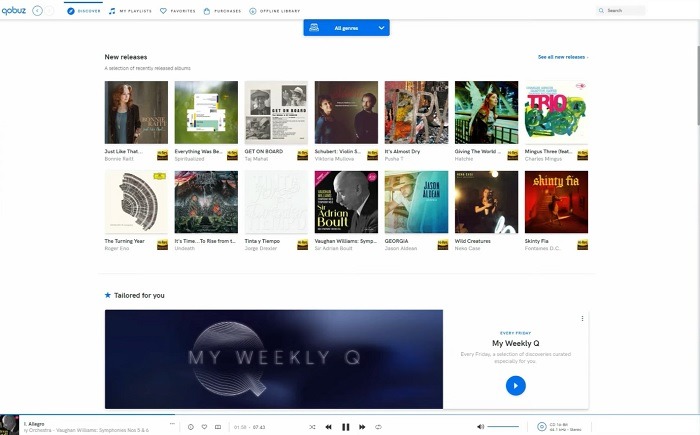Click Hi-Res badge next to GET ON BOARD
The image size is (700, 435).
(303, 155)
